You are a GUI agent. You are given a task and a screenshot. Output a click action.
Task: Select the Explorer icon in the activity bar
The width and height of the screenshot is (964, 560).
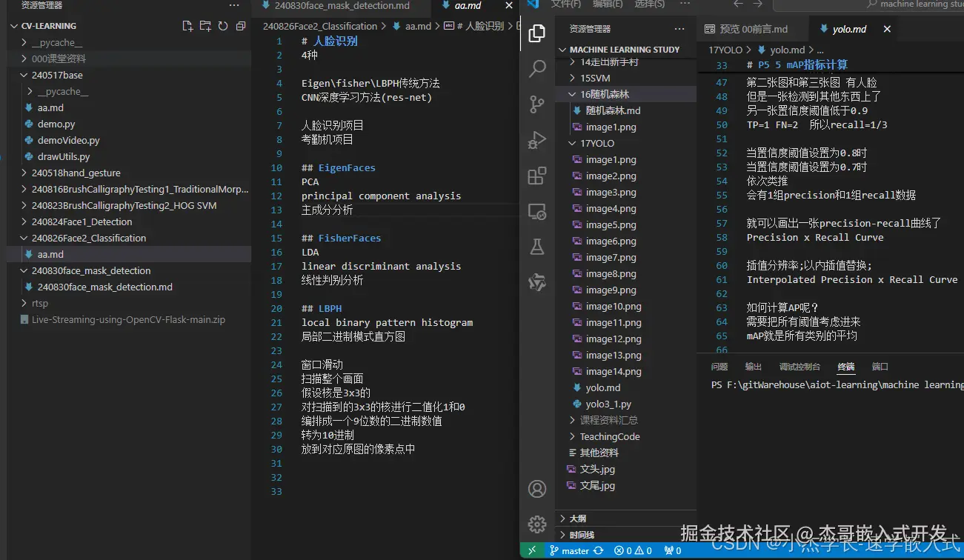[536, 33]
